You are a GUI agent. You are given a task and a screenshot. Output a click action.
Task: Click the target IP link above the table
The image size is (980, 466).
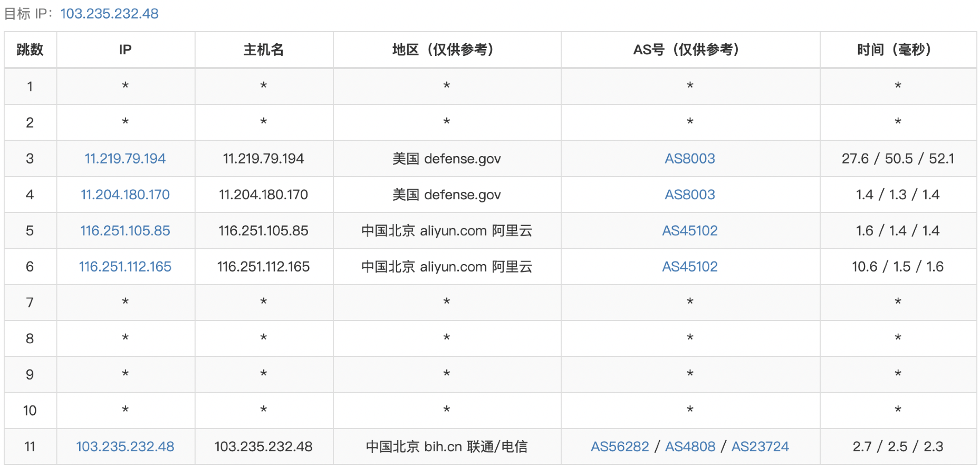tap(109, 14)
